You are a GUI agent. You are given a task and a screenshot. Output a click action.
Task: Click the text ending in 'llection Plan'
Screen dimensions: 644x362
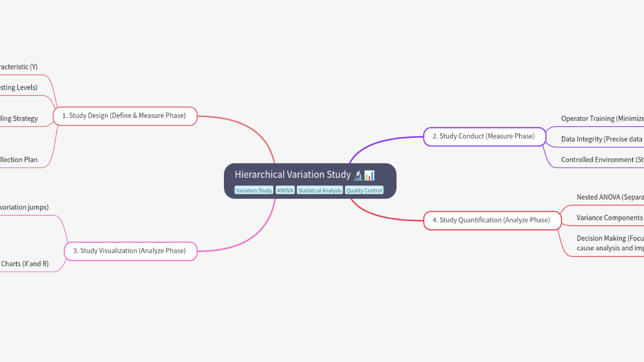(x=19, y=160)
